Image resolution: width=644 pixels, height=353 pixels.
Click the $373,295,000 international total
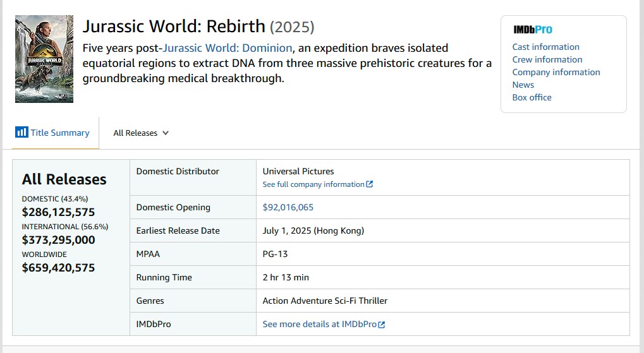coord(58,240)
